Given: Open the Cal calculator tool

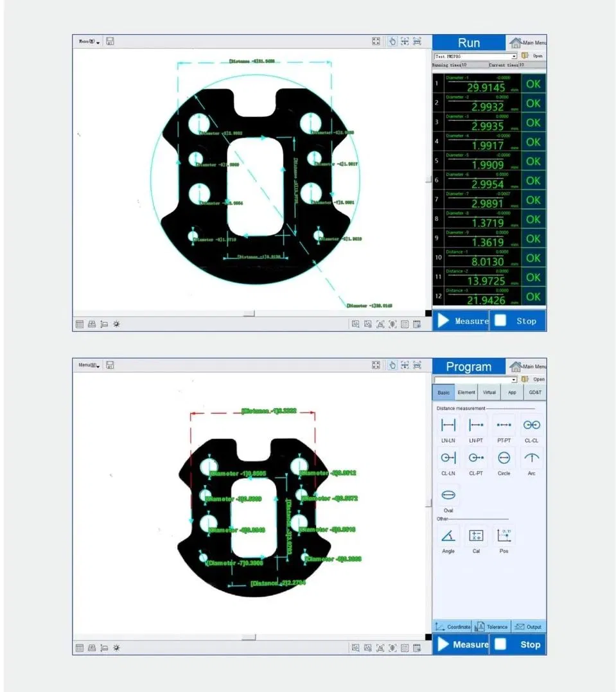Looking at the screenshot, I should coord(476,536).
